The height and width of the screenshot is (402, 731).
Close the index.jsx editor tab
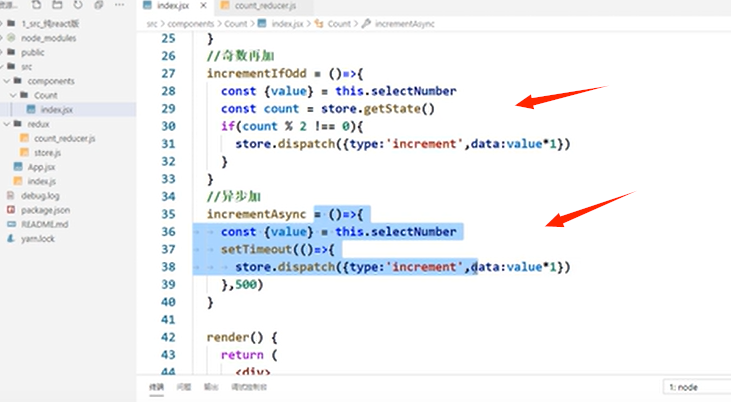click(203, 6)
